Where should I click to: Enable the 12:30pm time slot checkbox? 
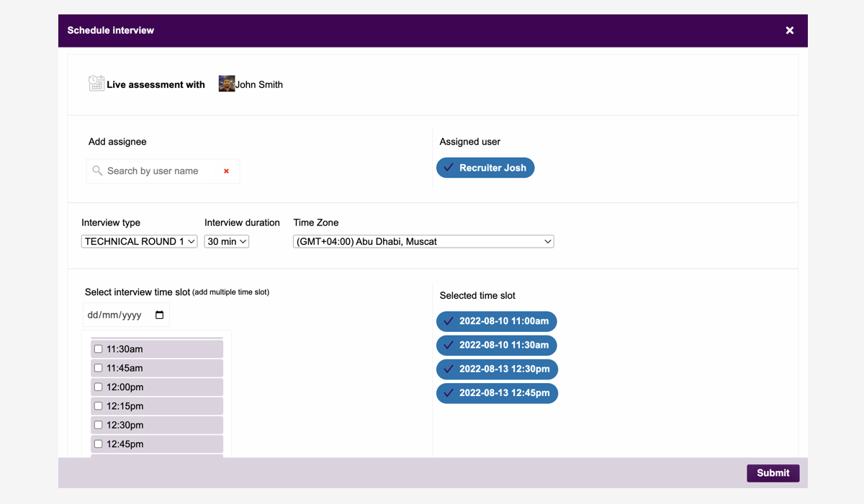[99, 426]
